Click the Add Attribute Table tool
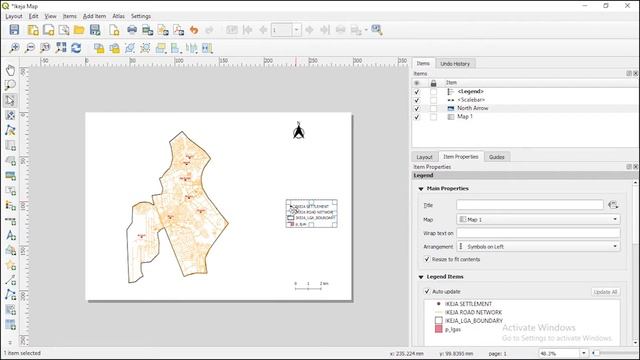This screenshot has width=640, height=360. [10, 325]
